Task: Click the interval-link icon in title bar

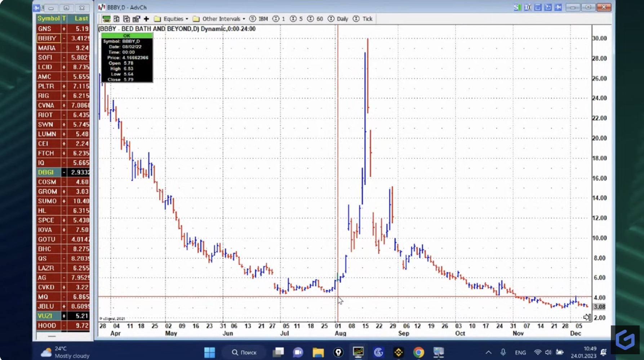Action: coord(528,7)
